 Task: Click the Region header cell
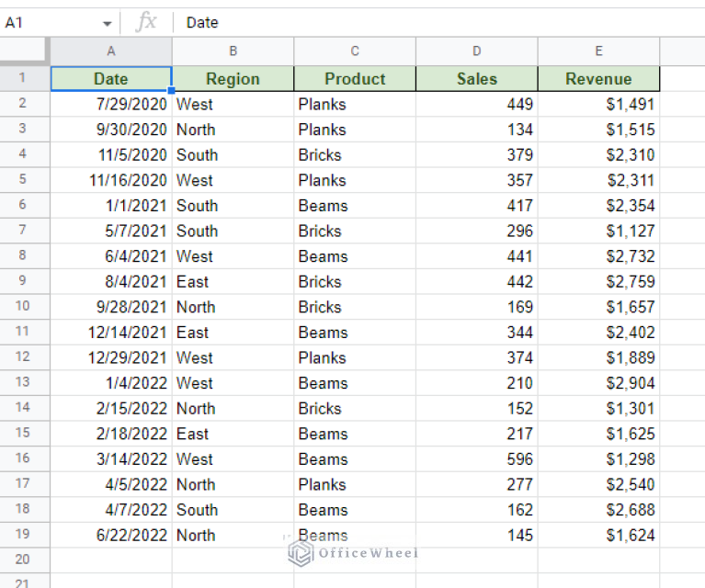(x=233, y=79)
